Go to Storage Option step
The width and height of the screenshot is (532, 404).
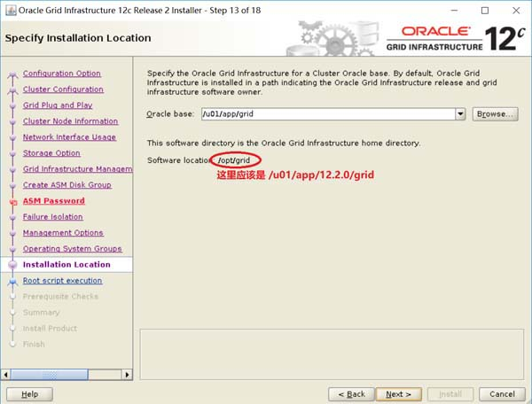[51, 153]
